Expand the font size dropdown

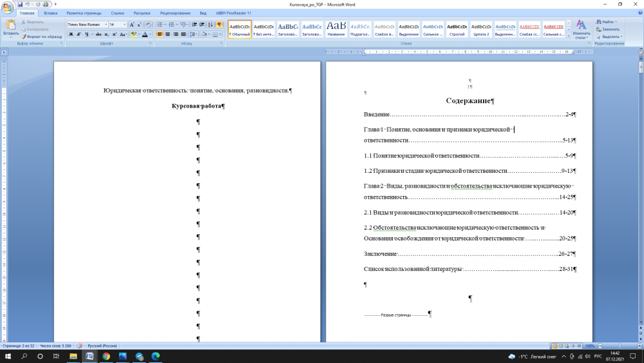tap(124, 25)
